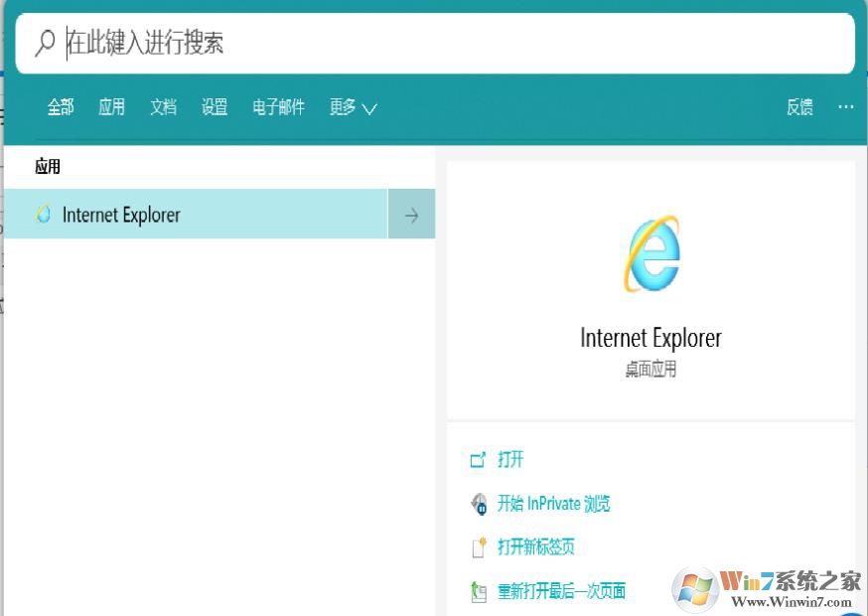Focus the 在此键入进行搜索 search box
The image size is (868, 616).
tap(435, 43)
